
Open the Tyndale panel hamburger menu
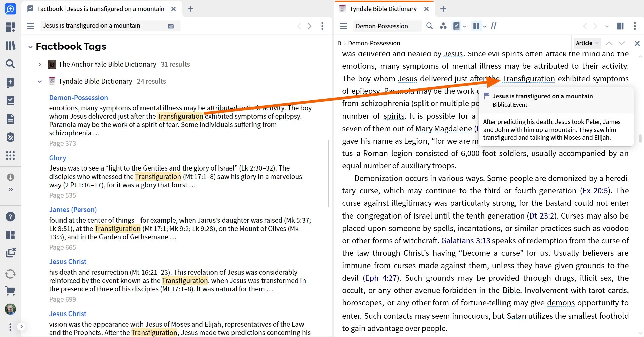pos(343,26)
